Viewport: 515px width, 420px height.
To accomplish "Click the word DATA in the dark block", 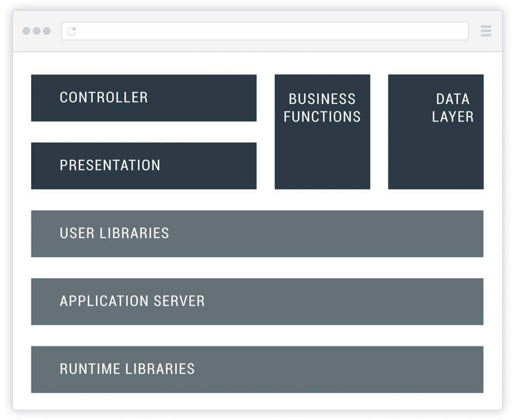I will point(452,99).
